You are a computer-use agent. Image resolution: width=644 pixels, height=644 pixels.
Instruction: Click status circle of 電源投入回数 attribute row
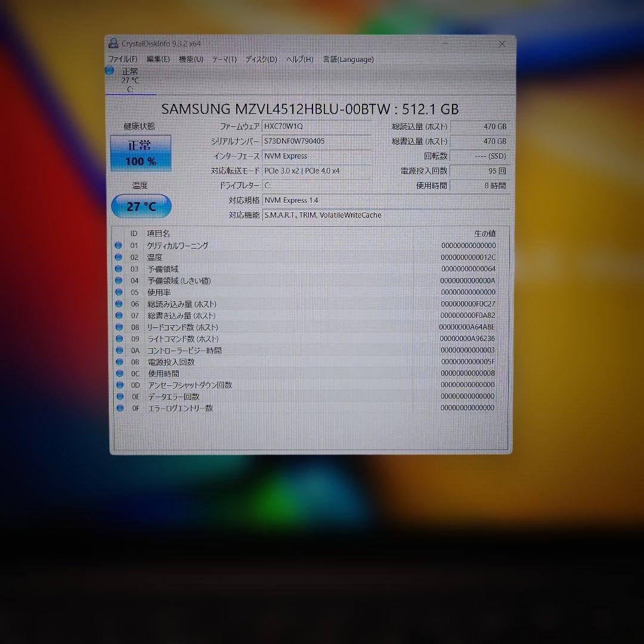(x=119, y=362)
